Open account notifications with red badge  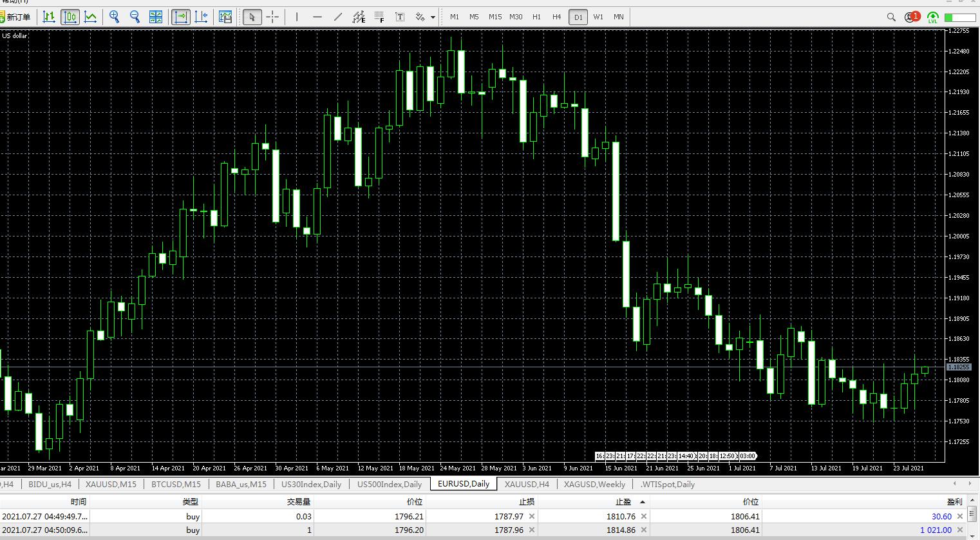click(x=912, y=17)
